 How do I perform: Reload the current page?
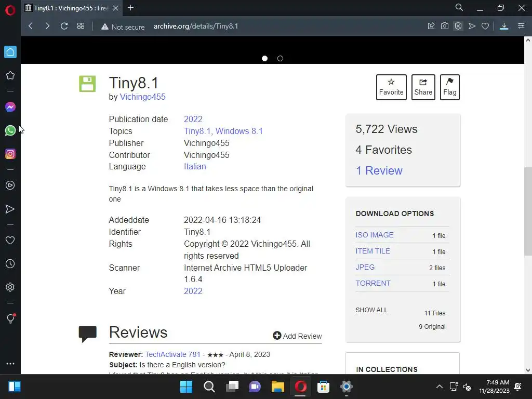click(64, 26)
